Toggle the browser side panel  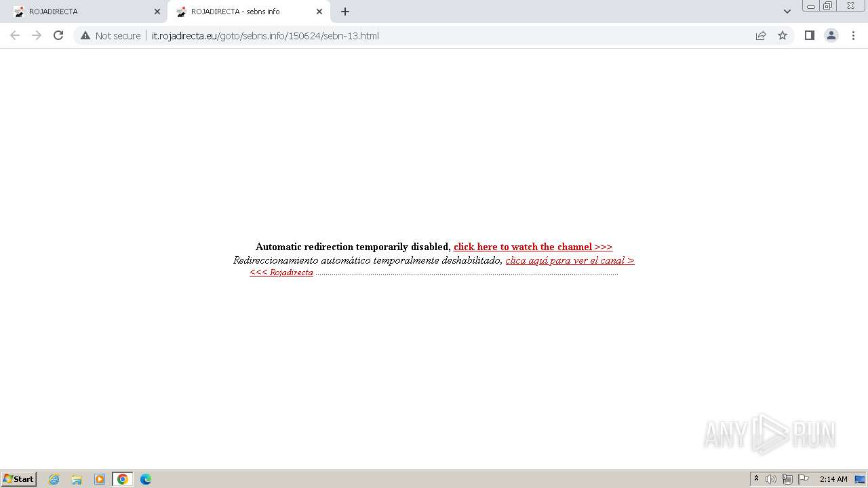pyautogui.click(x=809, y=35)
